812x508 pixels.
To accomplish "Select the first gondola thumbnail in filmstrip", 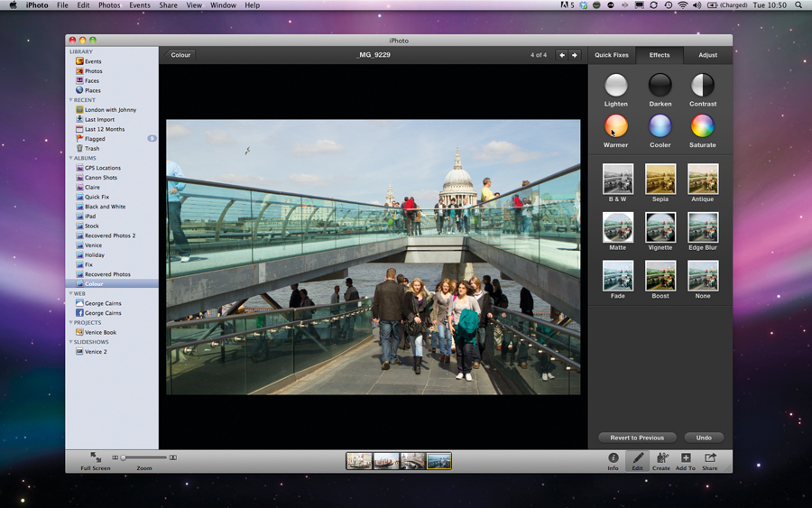I will (x=359, y=461).
